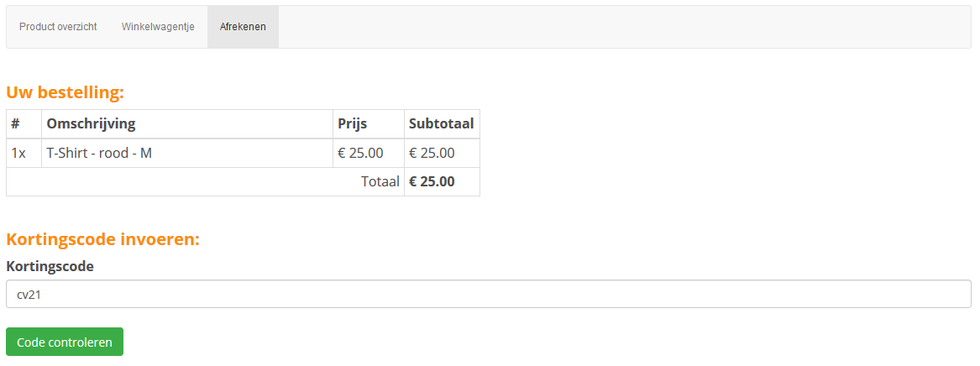Screen dimensions: 980x366
Task: Click the T-Shirt - rood - M description
Action: click(99, 153)
